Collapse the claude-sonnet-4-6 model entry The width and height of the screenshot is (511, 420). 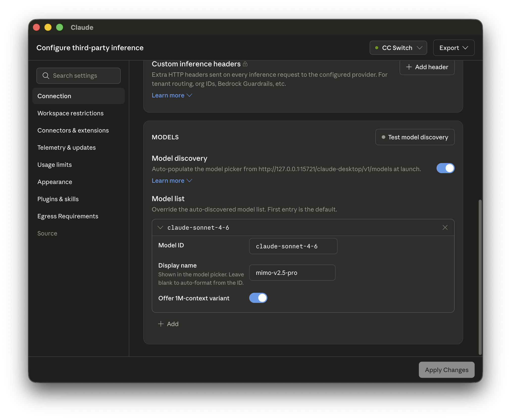point(160,227)
